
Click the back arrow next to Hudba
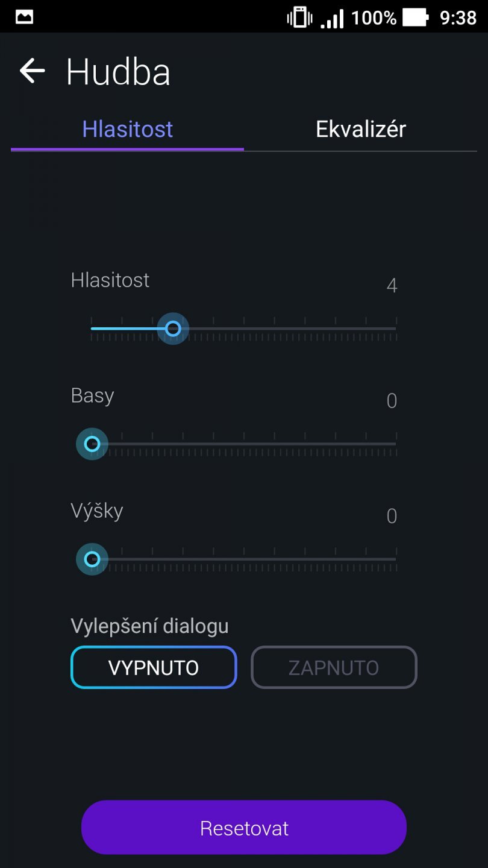point(31,71)
